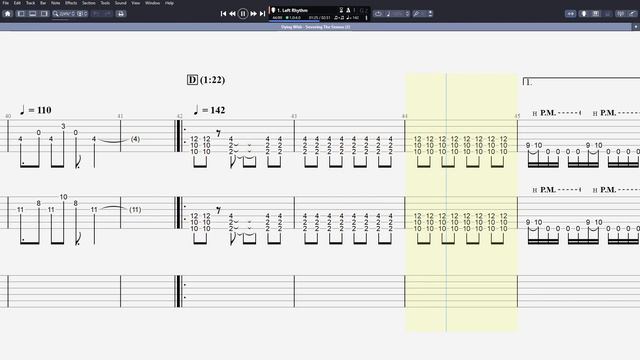Open the Edit menu
640x360 pixels.
point(17,3)
